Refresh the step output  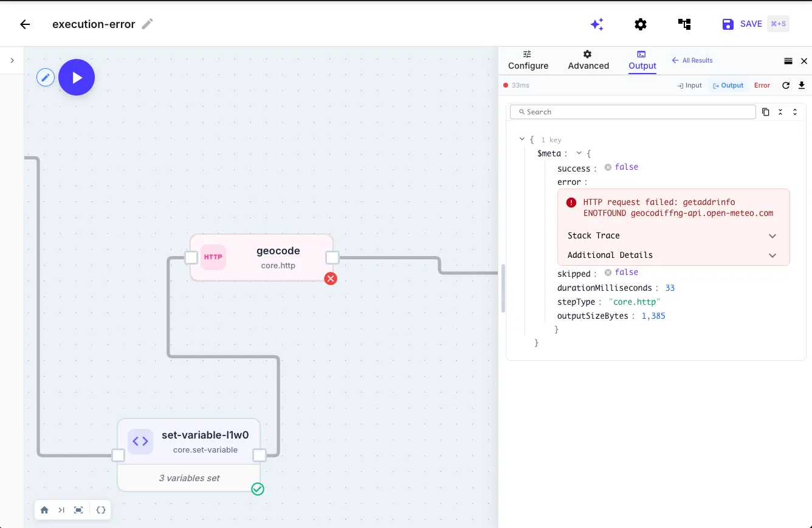pyautogui.click(x=785, y=86)
